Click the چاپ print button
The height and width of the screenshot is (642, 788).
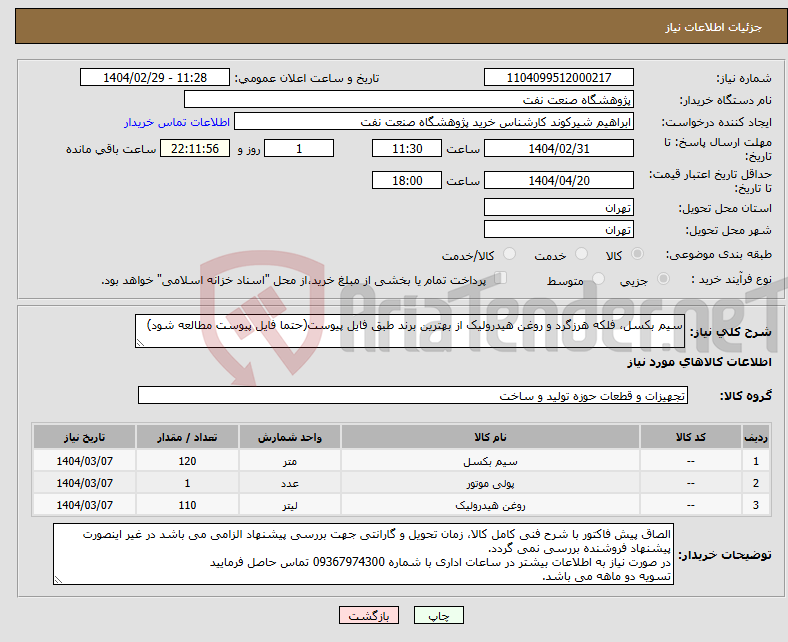(x=439, y=615)
